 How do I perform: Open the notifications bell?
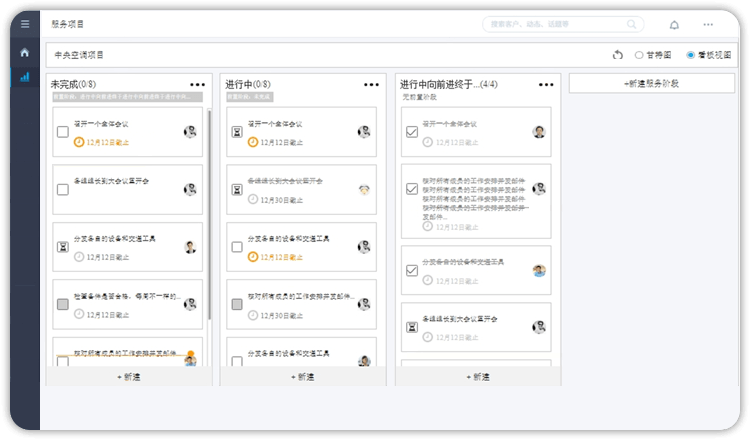pos(674,25)
